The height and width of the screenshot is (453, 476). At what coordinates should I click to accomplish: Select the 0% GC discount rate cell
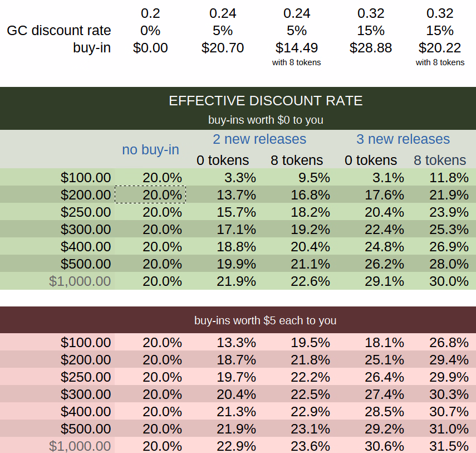click(150, 31)
